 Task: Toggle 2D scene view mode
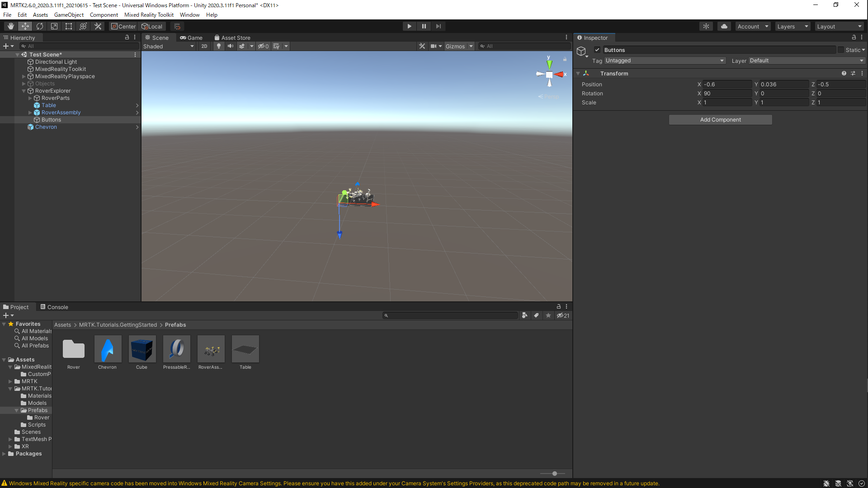204,46
